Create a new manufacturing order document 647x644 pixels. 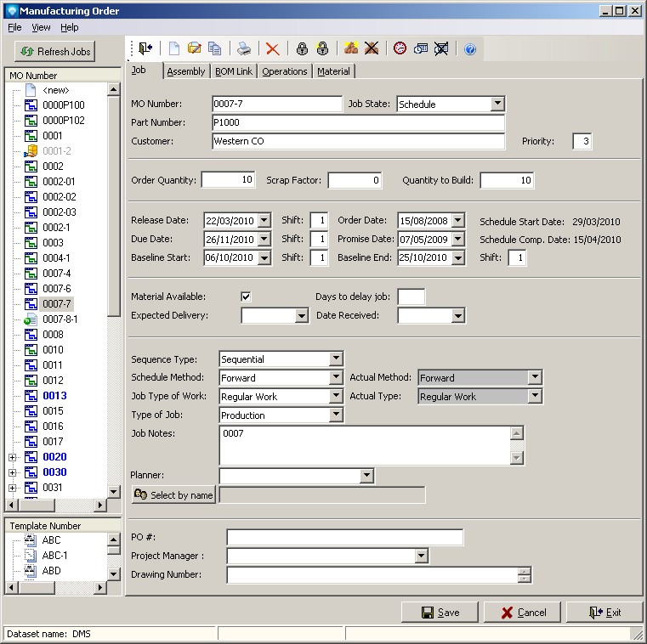(173, 49)
